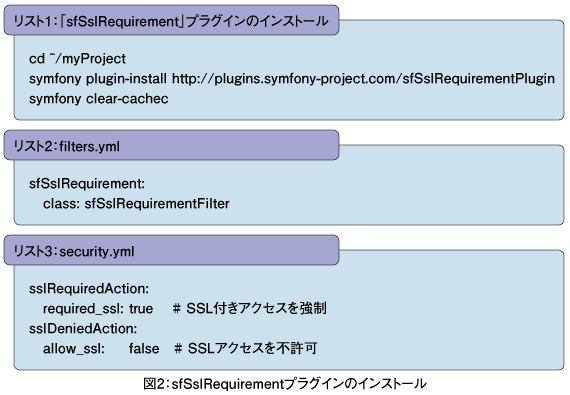Click the 'sslDeniedAction:' key
Viewport: 570px width, 395px height.
coord(83,329)
